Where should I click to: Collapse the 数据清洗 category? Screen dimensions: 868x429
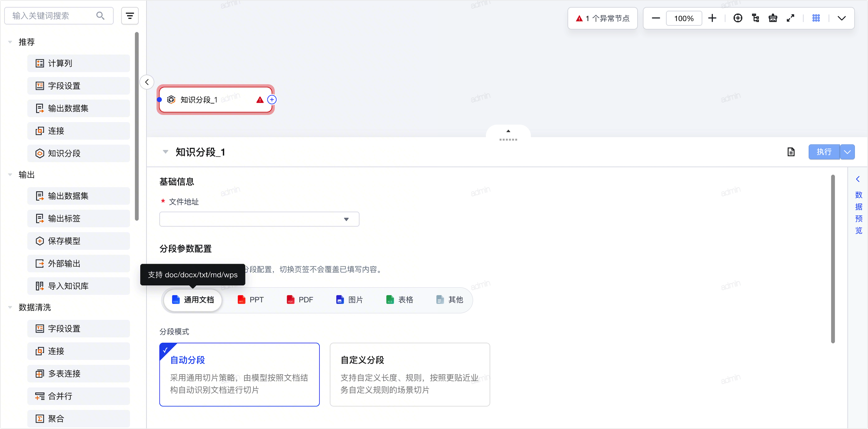click(x=10, y=307)
